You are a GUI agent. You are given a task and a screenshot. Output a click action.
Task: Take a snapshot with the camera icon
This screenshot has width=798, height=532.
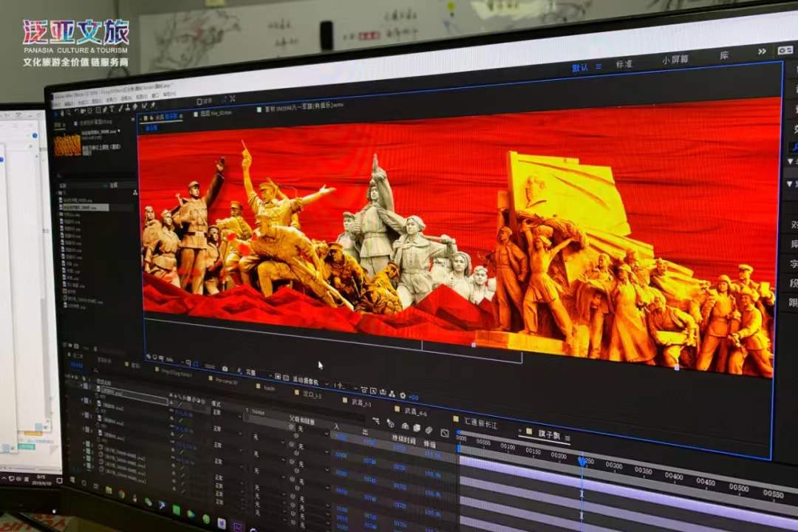coord(225,369)
